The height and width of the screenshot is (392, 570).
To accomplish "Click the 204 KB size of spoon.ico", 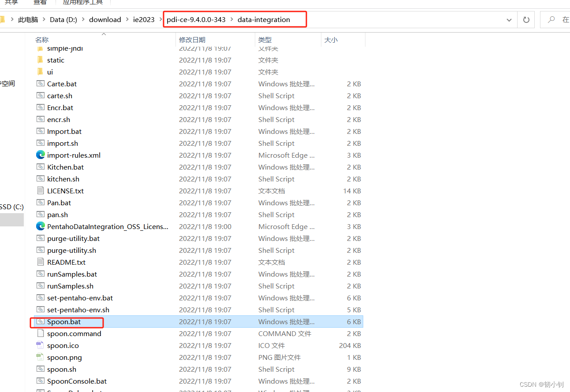I will pos(350,345).
